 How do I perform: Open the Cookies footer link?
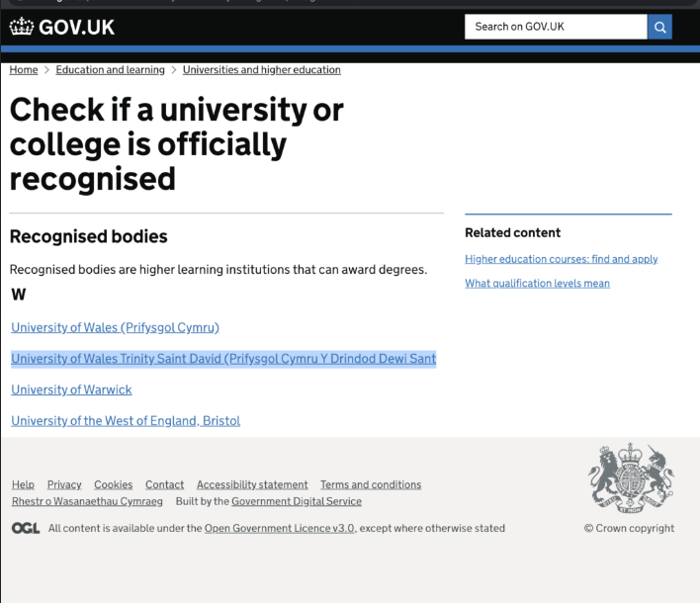(x=113, y=484)
